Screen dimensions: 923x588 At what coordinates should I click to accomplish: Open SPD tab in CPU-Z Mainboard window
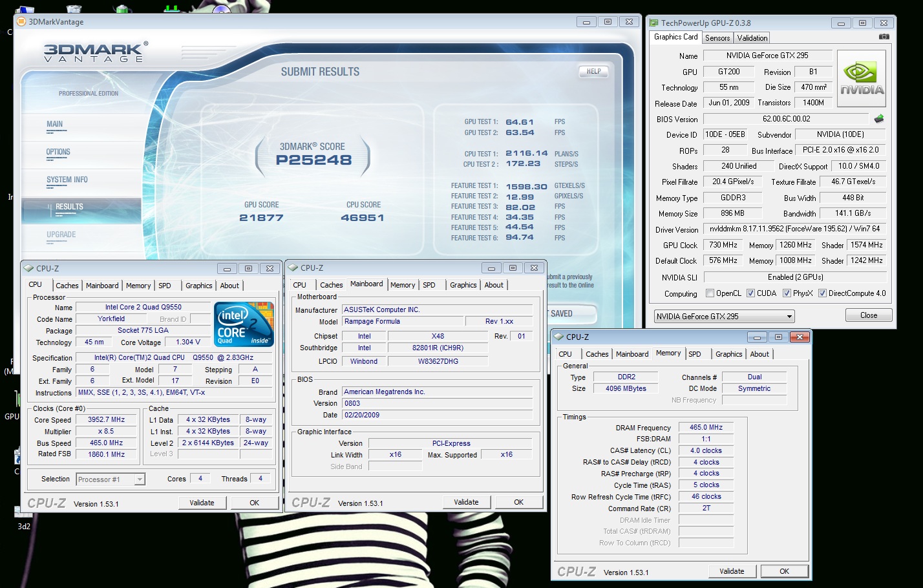point(429,285)
